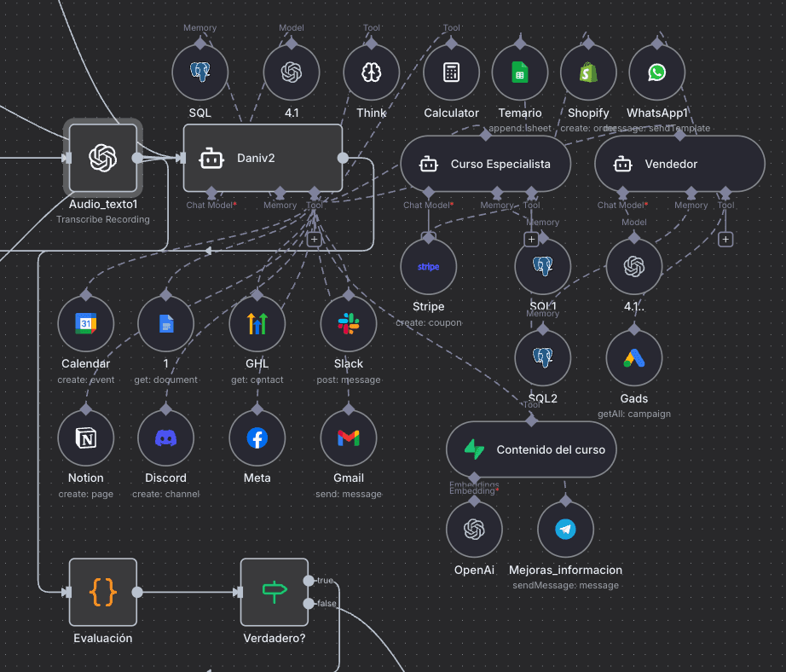Click Daniv2 Chat Model connector diamond
Image resolution: width=786 pixels, height=672 pixels.
[211, 192]
